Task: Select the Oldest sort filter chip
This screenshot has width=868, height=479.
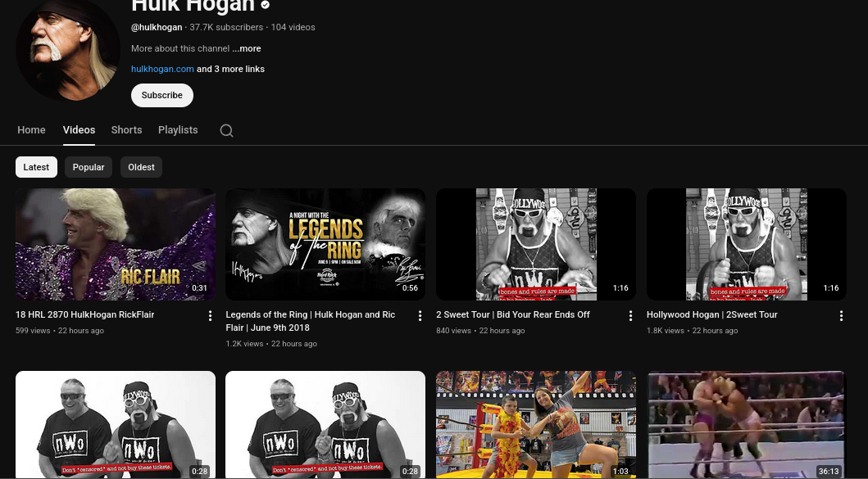Action: coord(141,167)
